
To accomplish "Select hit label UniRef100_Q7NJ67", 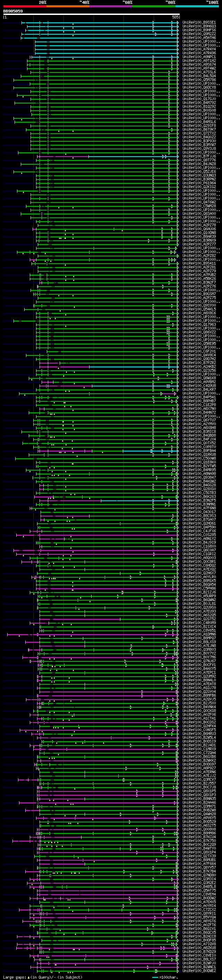I will point(199,661).
